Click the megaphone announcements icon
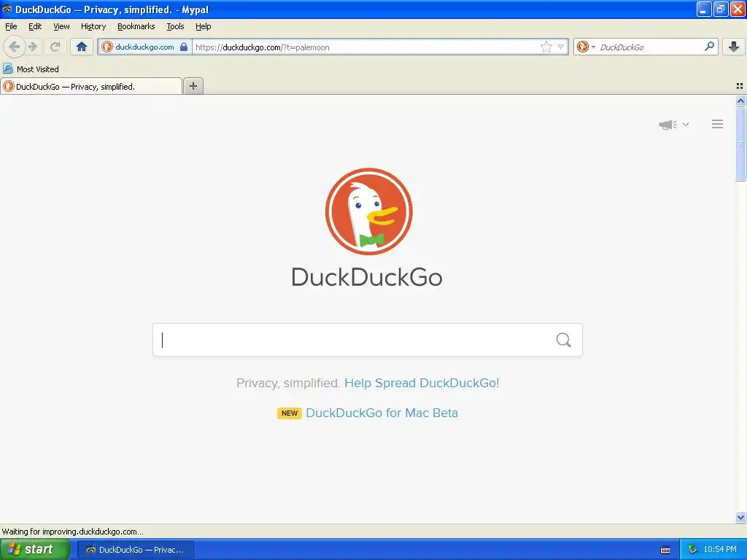The width and height of the screenshot is (747, 560). pyautogui.click(x=668, y=125)
